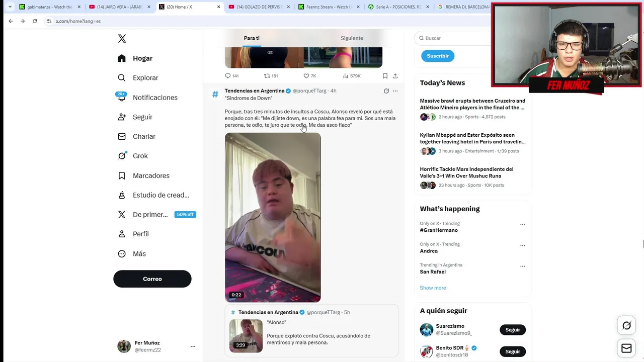Image resolution: width=644 pixels, height=362 pixels.
Task: Open Grok explain icon on Tendencias post
Action: (x=386, y=91)
